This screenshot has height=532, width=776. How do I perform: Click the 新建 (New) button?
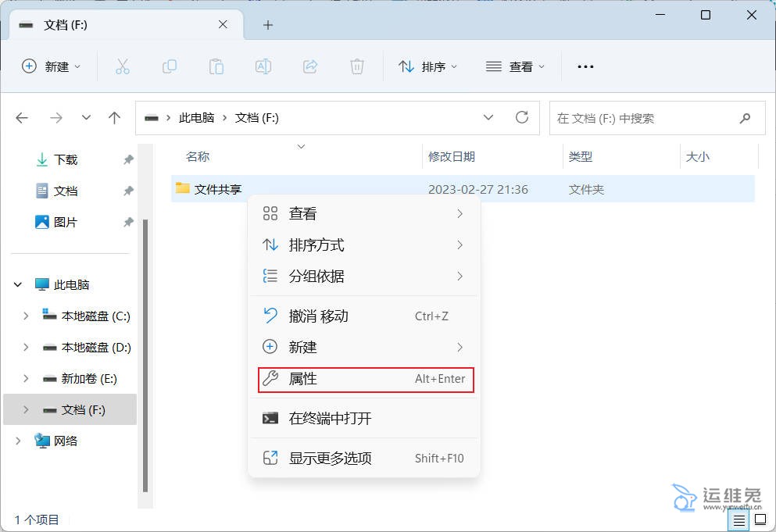click(x=51, y=66)
